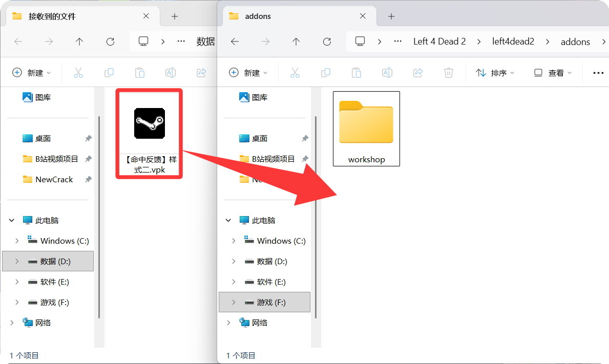Click the more options ellipsis in addons toolbar

click(x=598, y=73)
